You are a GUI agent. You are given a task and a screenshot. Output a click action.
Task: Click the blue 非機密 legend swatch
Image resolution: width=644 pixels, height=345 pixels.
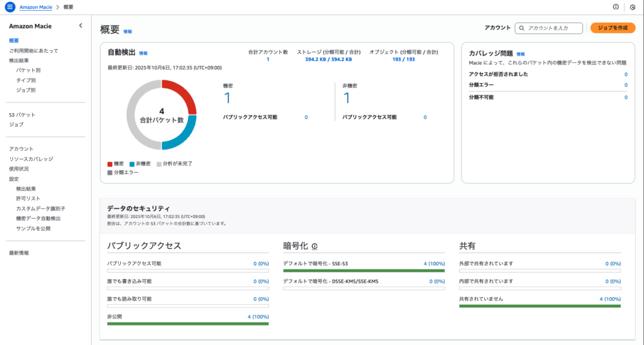point(133,163)
